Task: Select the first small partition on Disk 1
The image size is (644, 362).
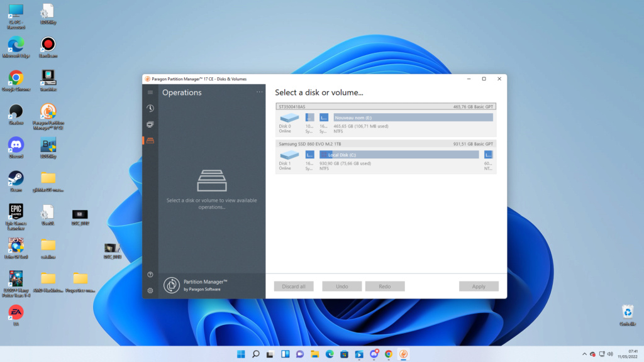Action: pos(309,155)
